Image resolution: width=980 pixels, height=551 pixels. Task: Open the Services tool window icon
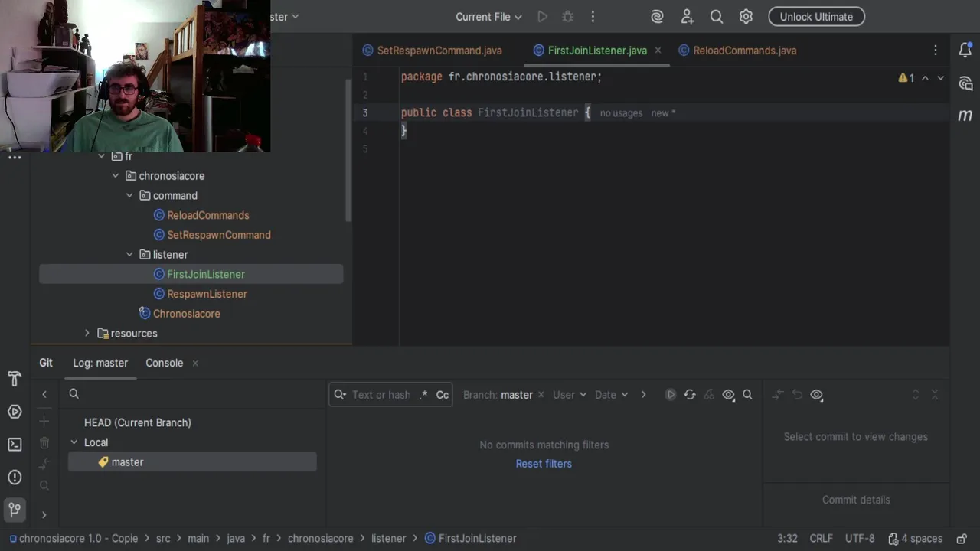coord(15,412)
